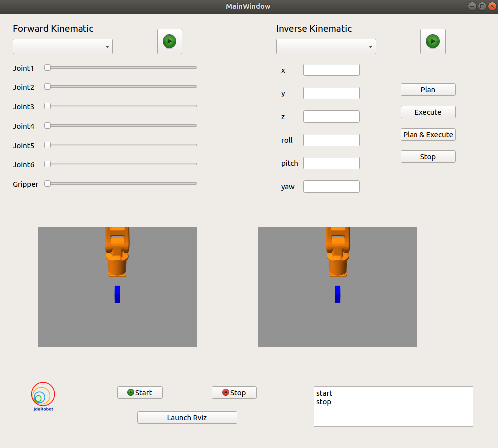Run the Inverse Kinematic play button
This screenshot has width=498, height=448.
433,42
